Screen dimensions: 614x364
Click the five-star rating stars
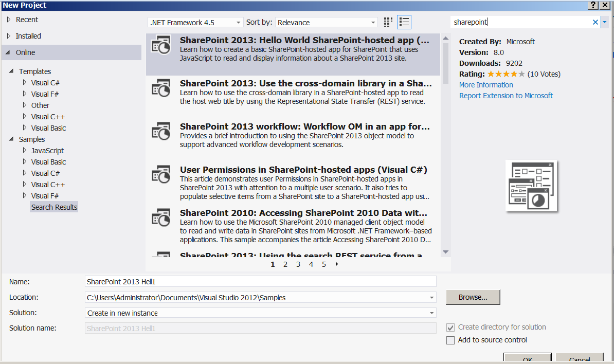[x=506, y=74]
